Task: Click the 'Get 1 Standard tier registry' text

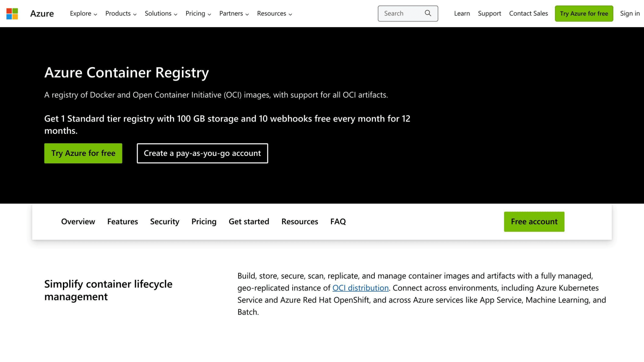Action: coord(227,124)
